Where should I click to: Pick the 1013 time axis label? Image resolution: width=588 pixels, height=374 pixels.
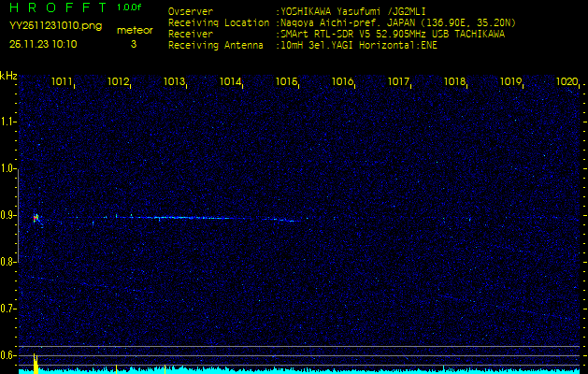tap(174, 82)
